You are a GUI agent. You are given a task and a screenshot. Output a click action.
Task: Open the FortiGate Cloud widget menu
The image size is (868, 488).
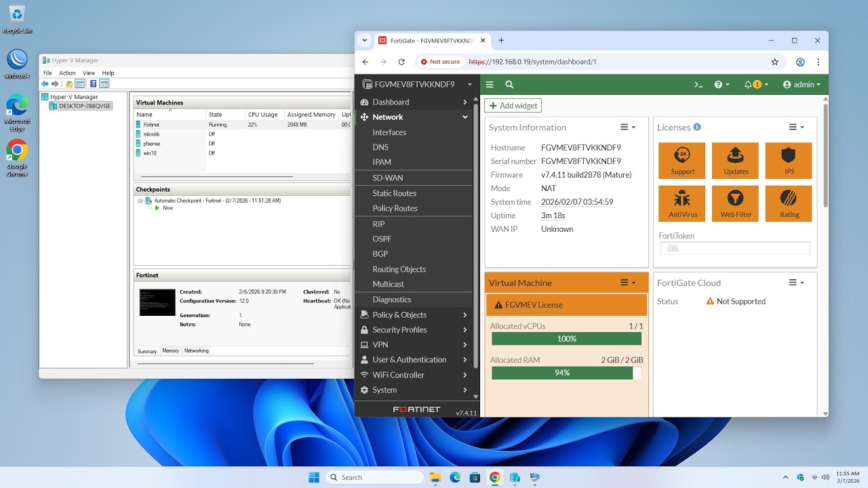pyautogui.click(x=796, y=283)
